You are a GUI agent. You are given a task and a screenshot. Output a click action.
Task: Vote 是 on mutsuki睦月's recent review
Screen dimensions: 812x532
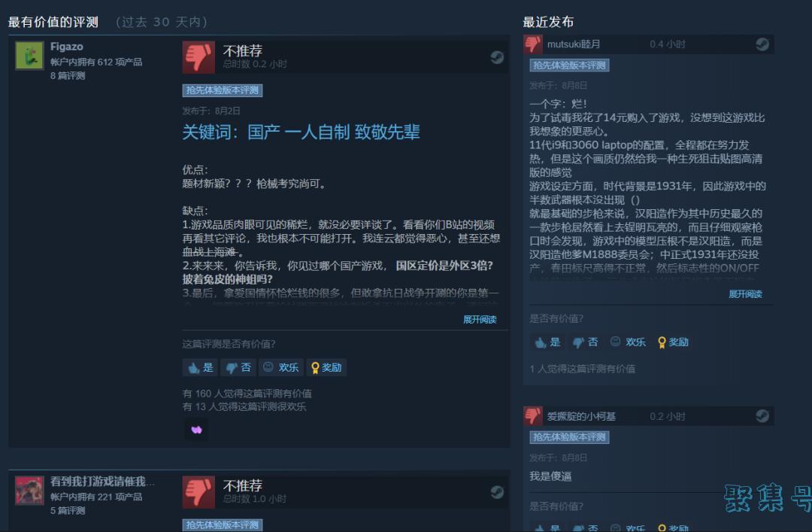(548, 342)
